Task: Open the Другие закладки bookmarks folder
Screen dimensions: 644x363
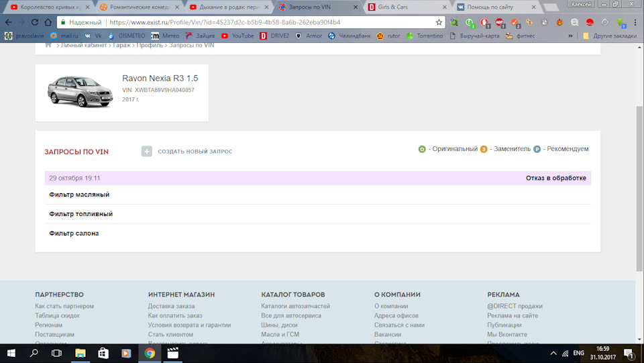Action: (610, 36)
